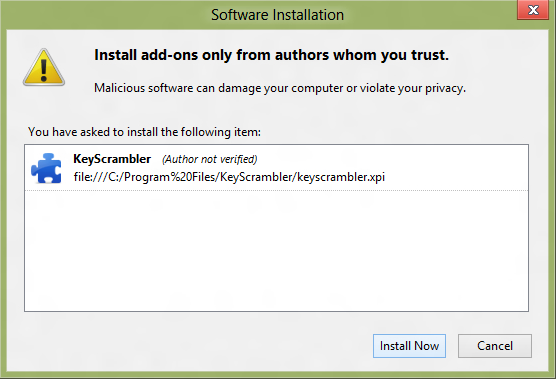Click the bold "Install add-ons" heading words
Viewport: 556px width, 379px height.
coord(146,55)
